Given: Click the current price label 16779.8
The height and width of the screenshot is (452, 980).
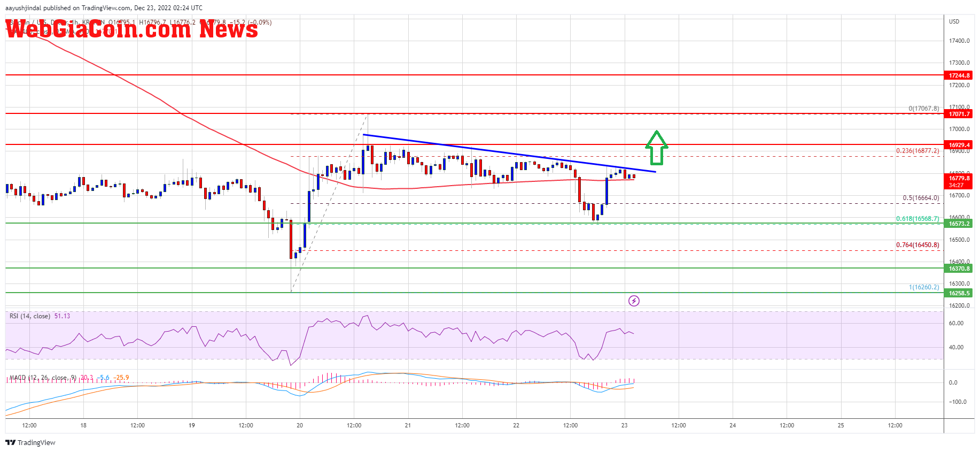Looking at the screenshot, I should (x=959, y=178).
